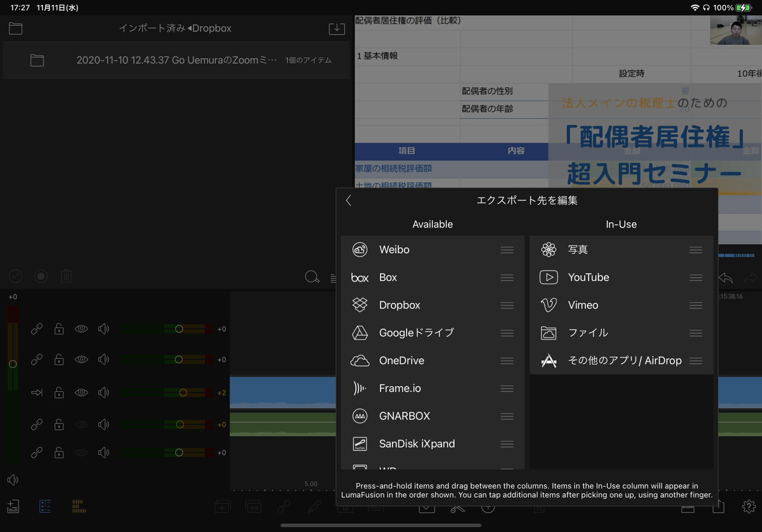Tap the ファイル folder icon
Image resolution: width=762 pixels, height=532 pixels.
pos(548,332)
